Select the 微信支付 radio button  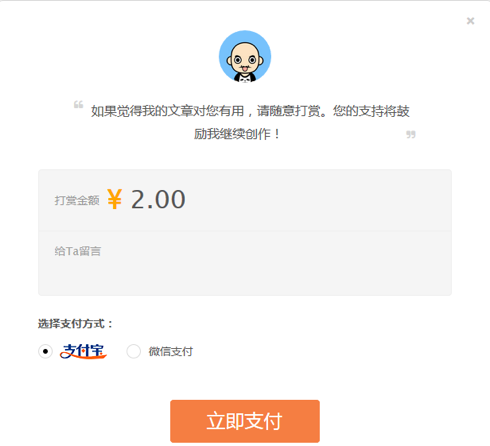(x=134, y=351)
